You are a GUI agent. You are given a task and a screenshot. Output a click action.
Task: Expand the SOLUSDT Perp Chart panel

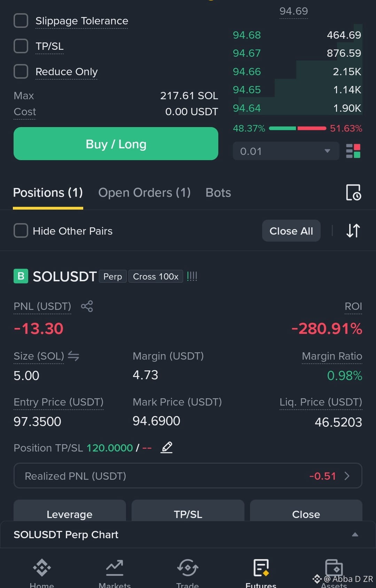pyautogui.click(x=188, y=534)
